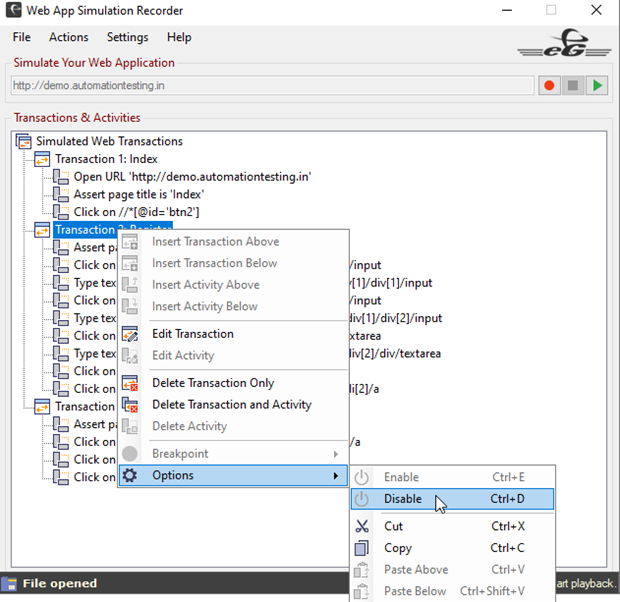Select the Open URL activity row
This screenshot has height=602, width=620.
(x=192, y=177)
